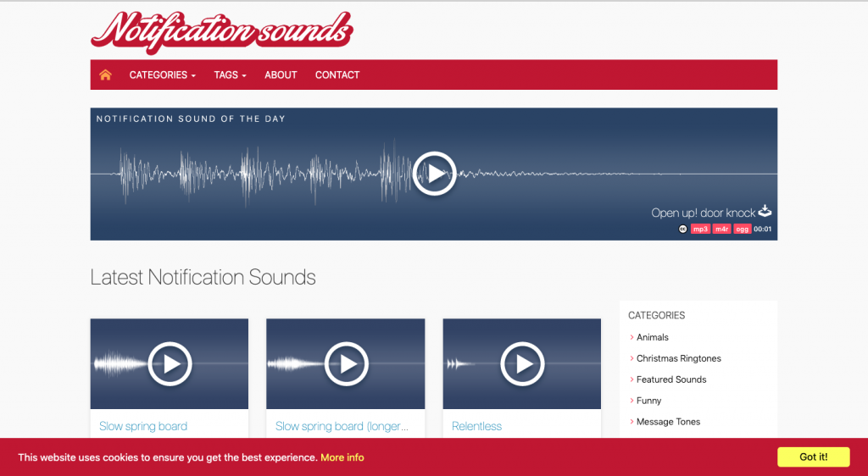Click the Latest Notification Sounds heading

pyautogui.click(x=203, y=277)
